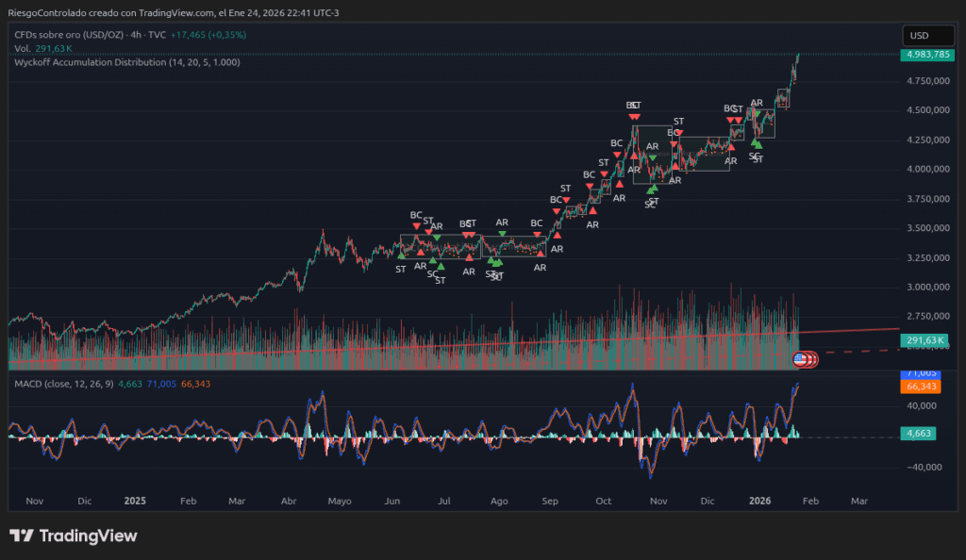The width and height of the screenshot is (966, 560).
Task: Select the MACD (close, 12, 26, 9) legend
Action: 63,384
